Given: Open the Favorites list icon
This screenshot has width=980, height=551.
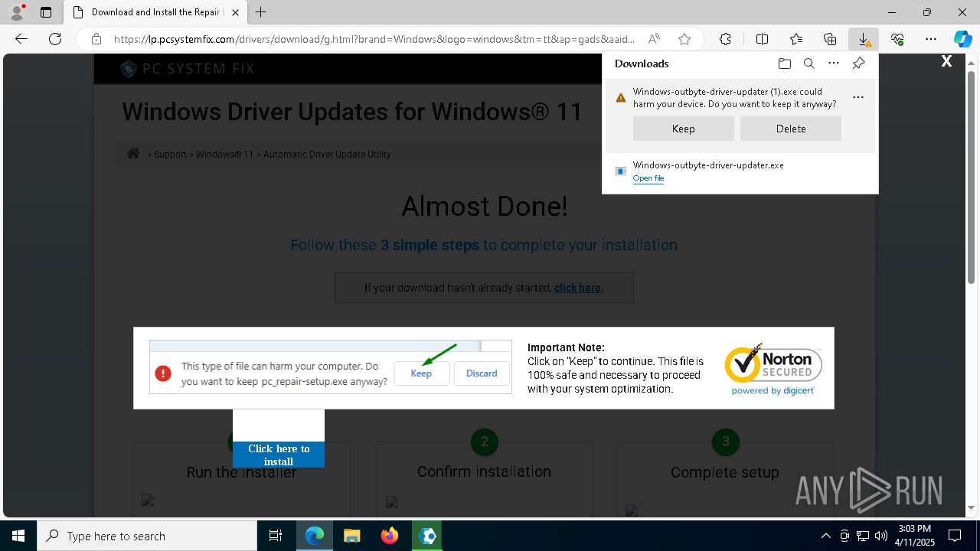Looking at the screenshot, I should click(x=796, y=39).
